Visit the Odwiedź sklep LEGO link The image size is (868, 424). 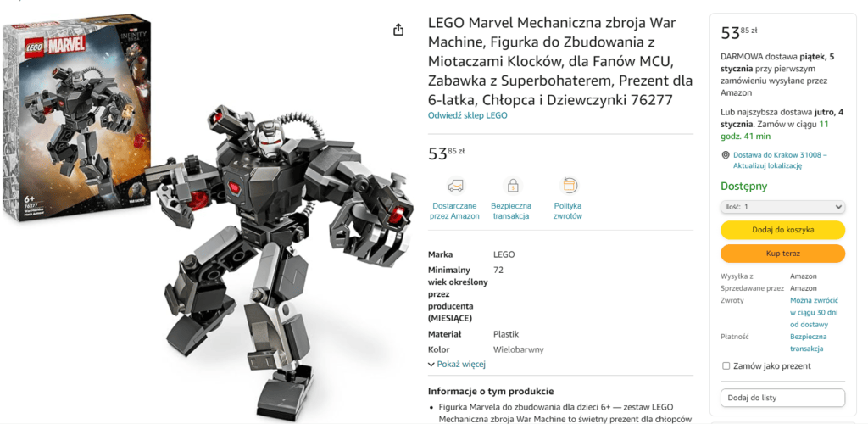(467, 115)
